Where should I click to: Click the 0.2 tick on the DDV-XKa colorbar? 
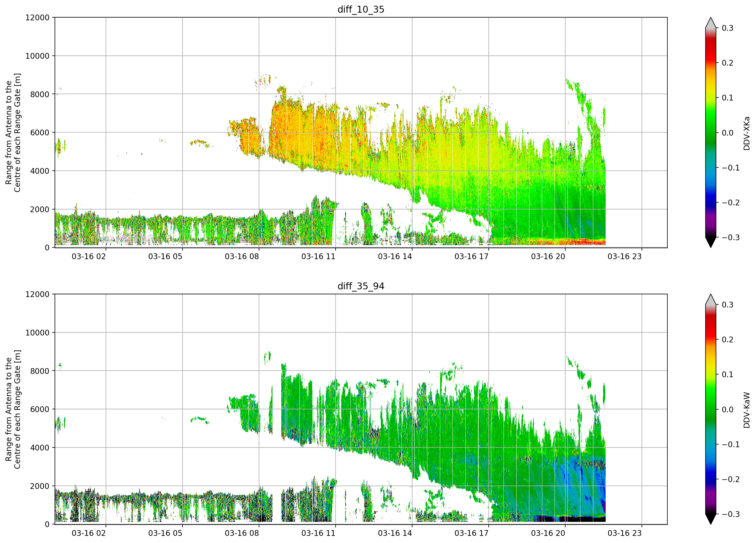coord(728,63)
